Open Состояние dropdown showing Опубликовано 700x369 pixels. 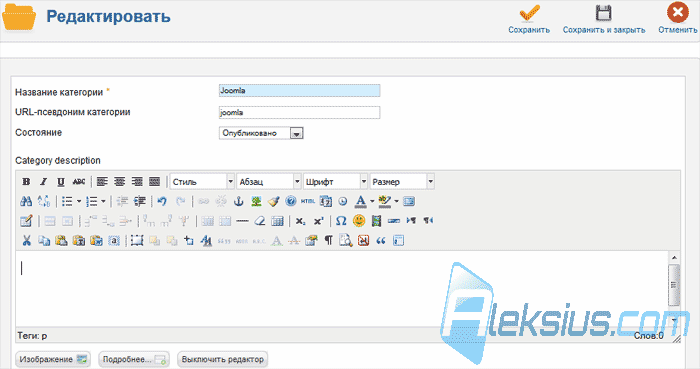[x=261, y=133]
